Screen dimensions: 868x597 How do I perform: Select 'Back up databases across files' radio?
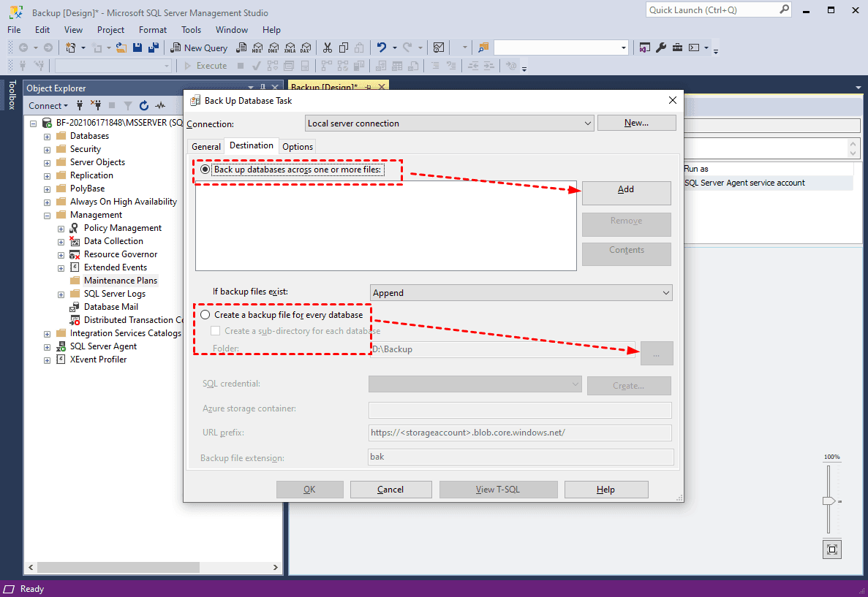point(205,170)
